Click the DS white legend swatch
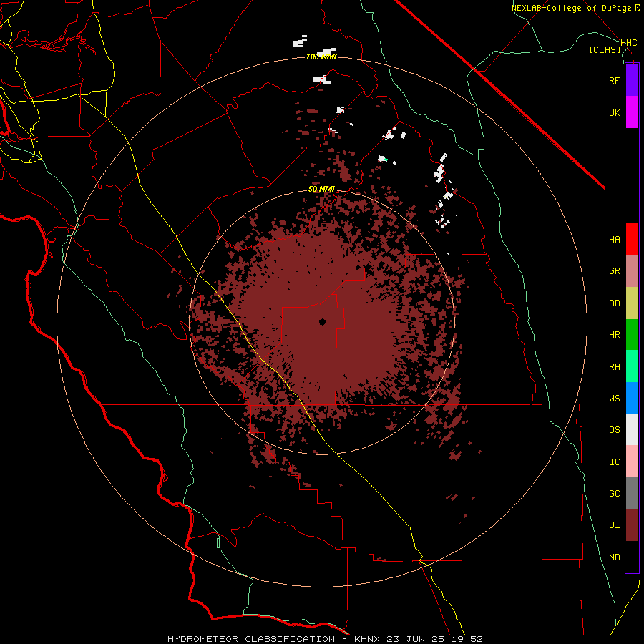This screenshot has width=644, height=644. pos(632,429)
